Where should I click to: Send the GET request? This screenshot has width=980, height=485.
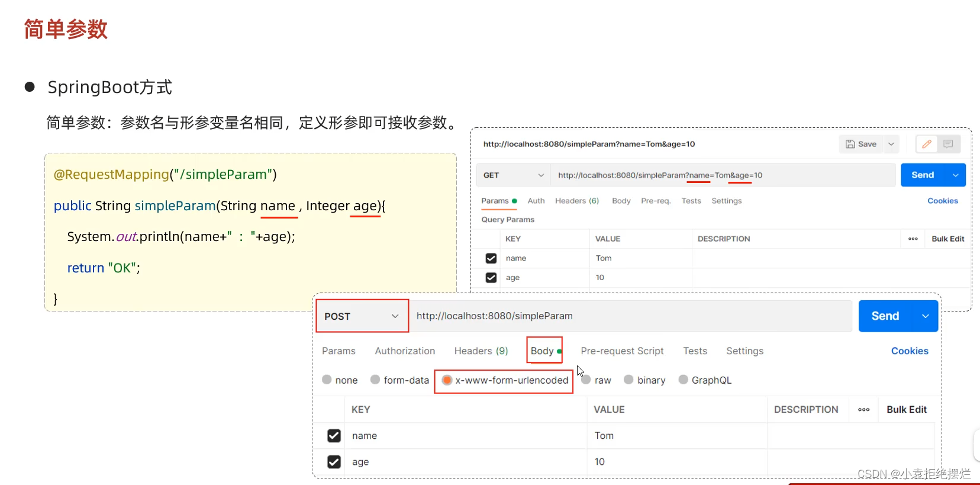click(923, 175)
